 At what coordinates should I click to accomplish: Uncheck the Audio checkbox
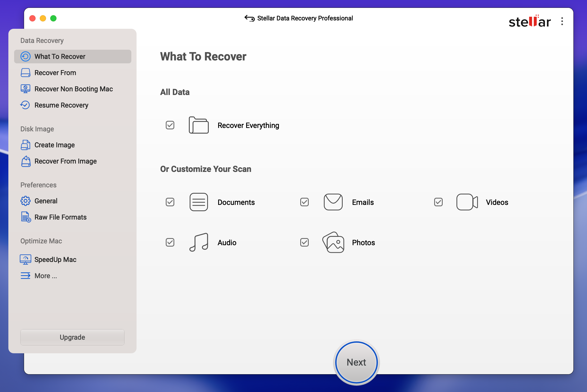[170, 242]
